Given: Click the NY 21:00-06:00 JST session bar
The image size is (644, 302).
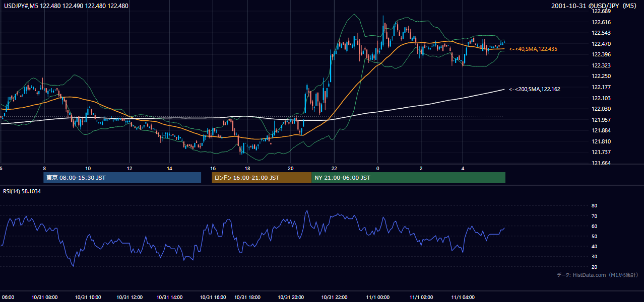Looking at the screenshot, I should pos(408,178).
